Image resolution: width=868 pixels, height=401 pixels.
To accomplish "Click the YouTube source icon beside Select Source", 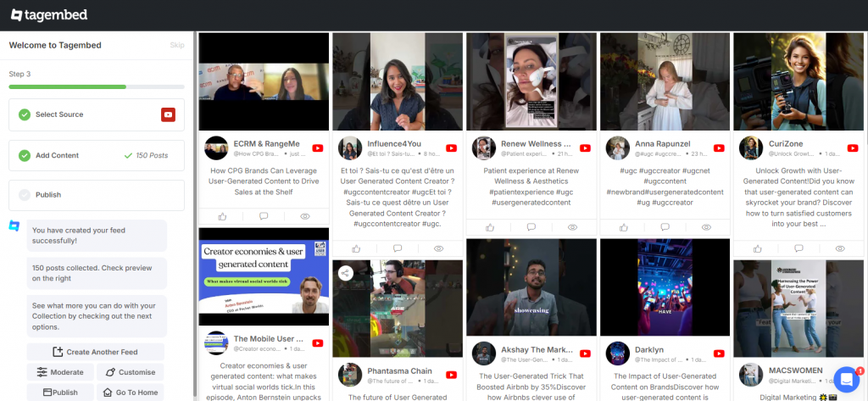I will click(x=169, y=114).
